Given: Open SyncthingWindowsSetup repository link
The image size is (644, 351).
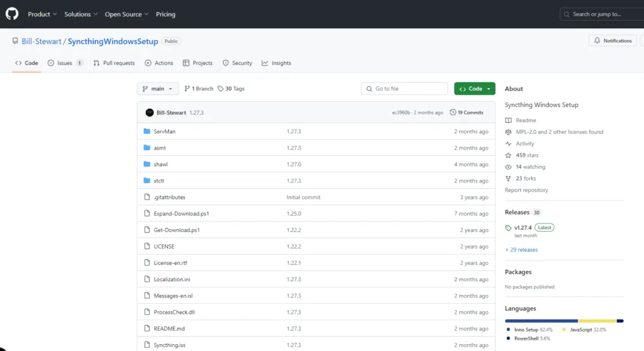Looking at the screenshot, I should (113, 41).
